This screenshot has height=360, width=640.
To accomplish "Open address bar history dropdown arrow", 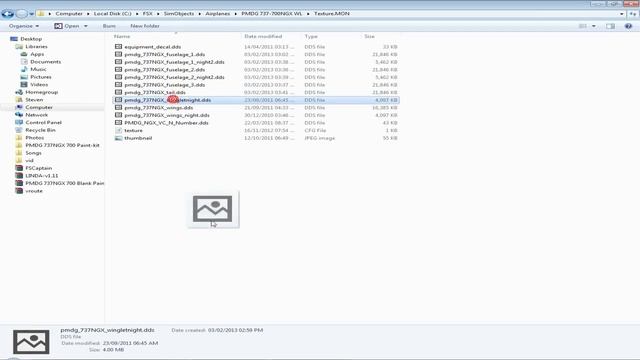I will coord(622,14).
